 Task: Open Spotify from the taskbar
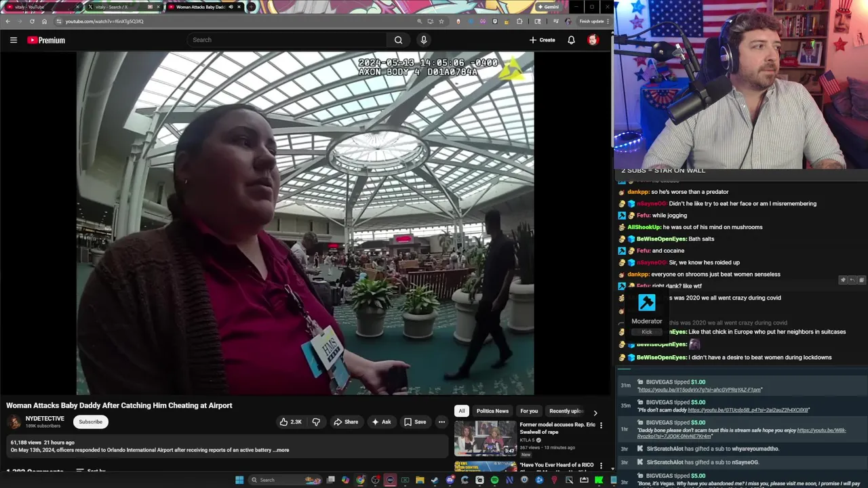pos(495,480)
